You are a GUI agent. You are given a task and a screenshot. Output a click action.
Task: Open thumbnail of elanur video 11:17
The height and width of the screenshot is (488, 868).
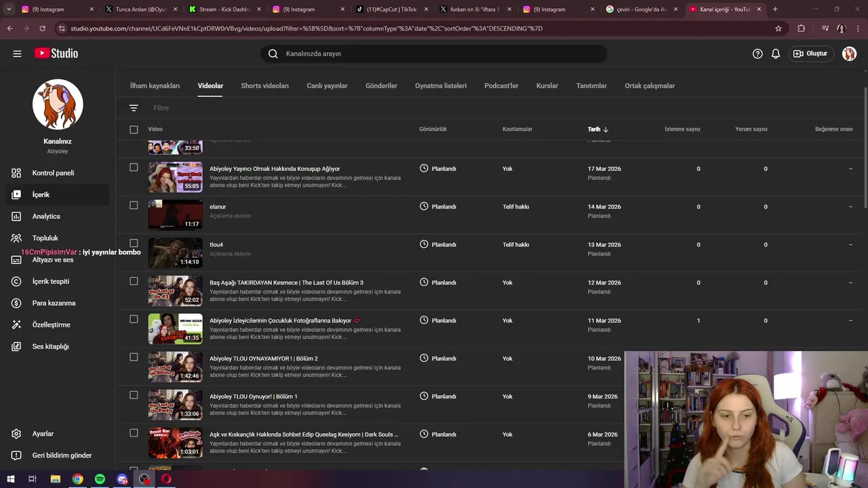[x=175, y=215]
